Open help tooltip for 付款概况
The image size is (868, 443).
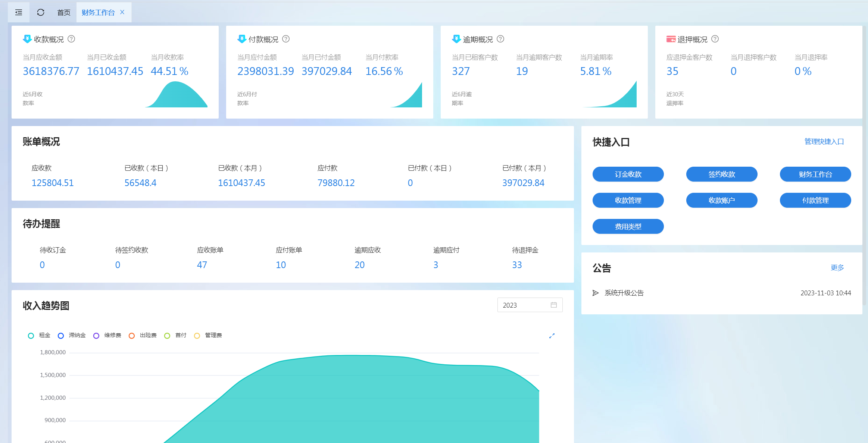pyautogui.click(x=286, y=39)
